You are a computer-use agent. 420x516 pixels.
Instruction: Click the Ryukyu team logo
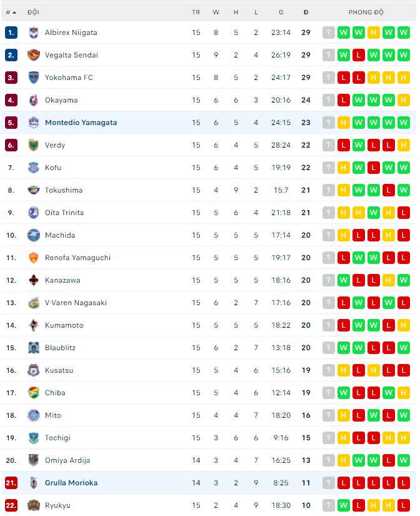pyautogui.click(x=34, y=505)
